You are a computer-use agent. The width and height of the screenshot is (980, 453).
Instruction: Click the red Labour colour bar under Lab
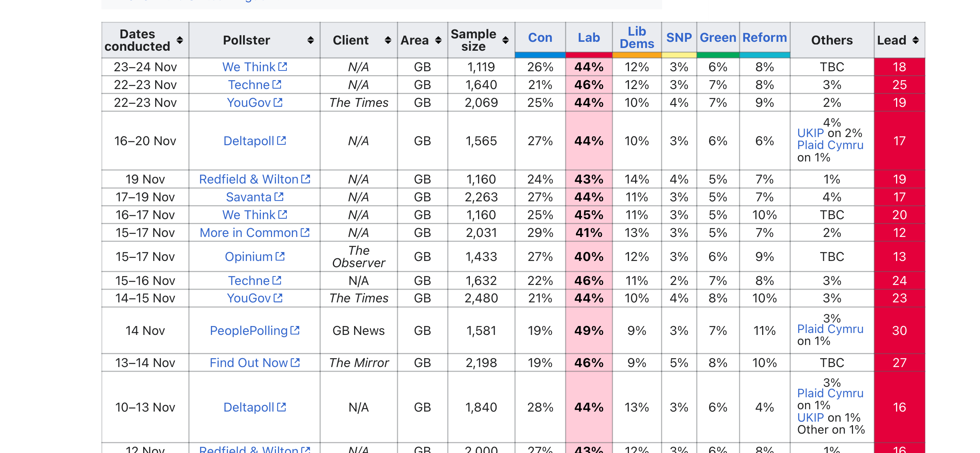pos(589,55)
